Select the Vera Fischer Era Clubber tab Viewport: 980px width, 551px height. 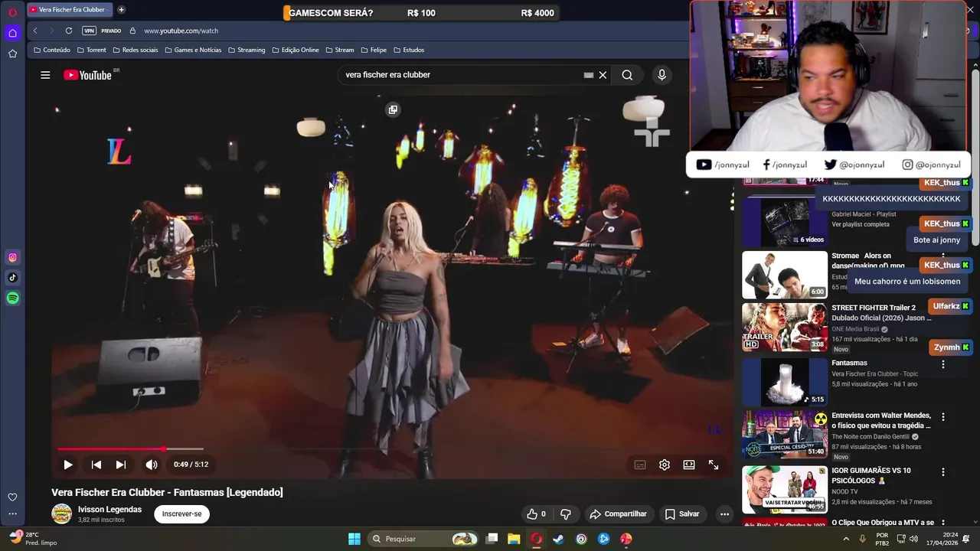[x=69, y=10]
